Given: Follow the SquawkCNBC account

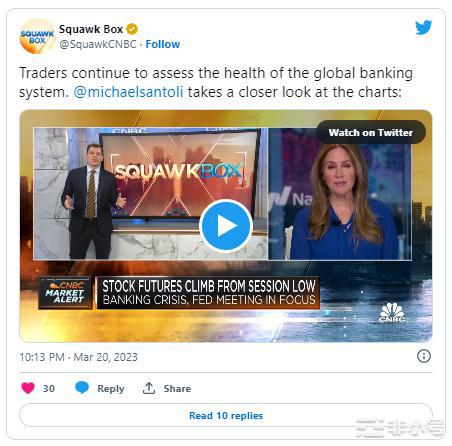Looking at the screenshot, I should click(163, 44).
